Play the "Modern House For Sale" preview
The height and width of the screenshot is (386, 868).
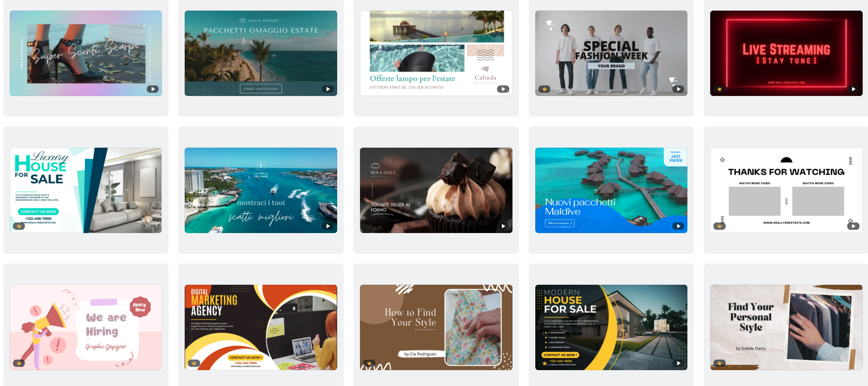[678, 362]
